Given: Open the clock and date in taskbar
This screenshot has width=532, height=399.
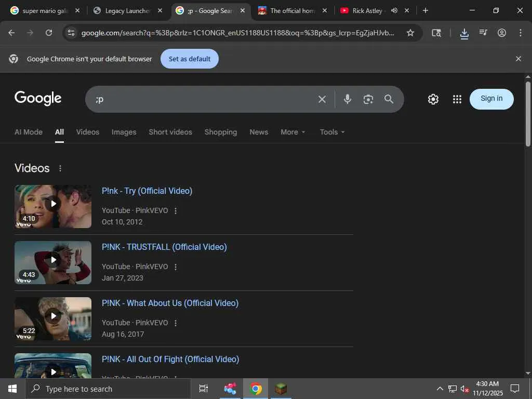Looking at the screenshot, I should tap(487, 389).
